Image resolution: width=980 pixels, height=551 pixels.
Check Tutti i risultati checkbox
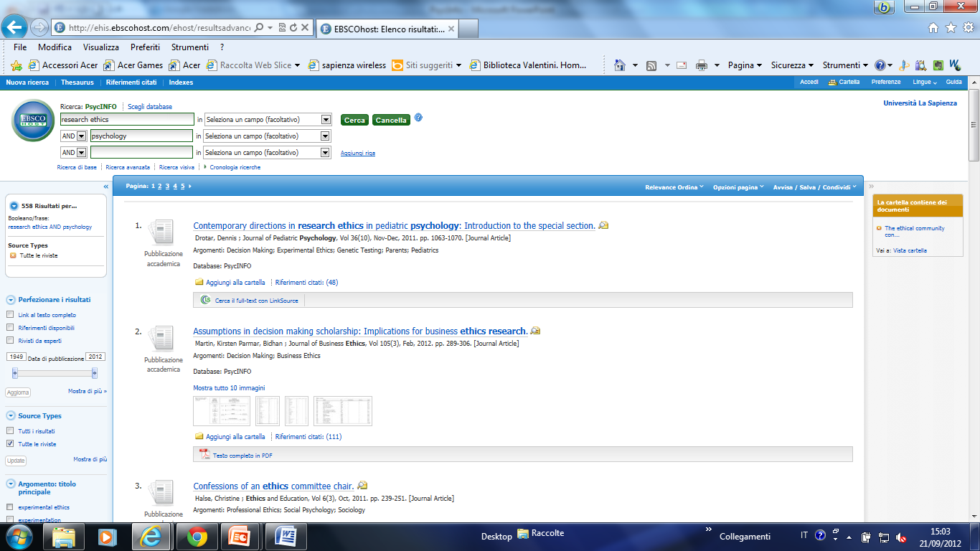(x=10, y=431)
